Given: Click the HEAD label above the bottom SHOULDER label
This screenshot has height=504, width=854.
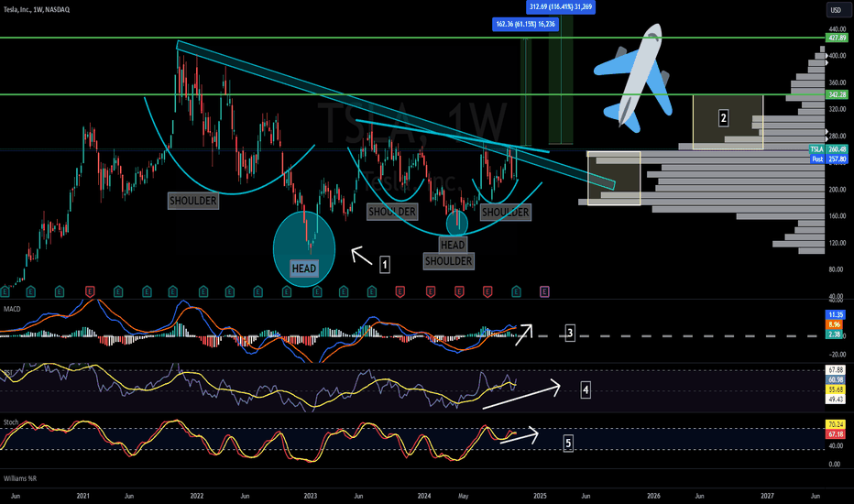Looking at the screenshot, I should click(x=453, y=246).
